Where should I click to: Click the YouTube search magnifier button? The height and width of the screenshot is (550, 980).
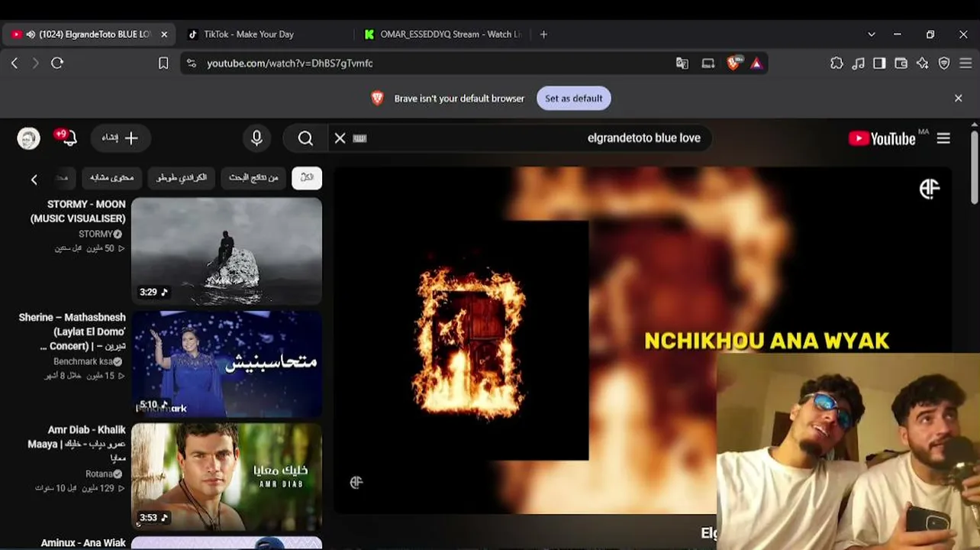pos(305,138)
